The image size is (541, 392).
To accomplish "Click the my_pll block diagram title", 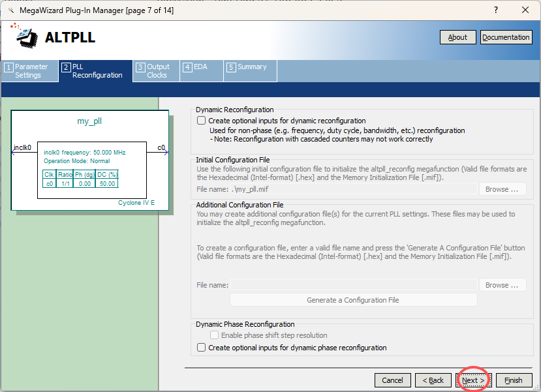I will click(x=89, y=121).
